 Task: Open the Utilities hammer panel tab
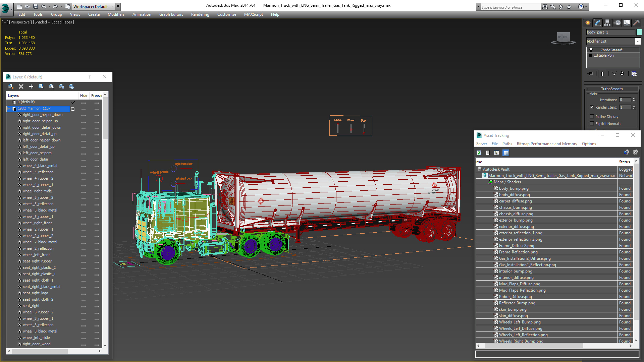point(636,23)
